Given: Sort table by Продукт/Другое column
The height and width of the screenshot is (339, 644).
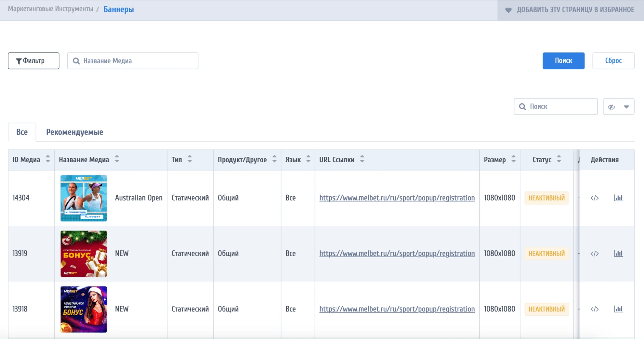Looking at the screenshot, I should [274, 159].
